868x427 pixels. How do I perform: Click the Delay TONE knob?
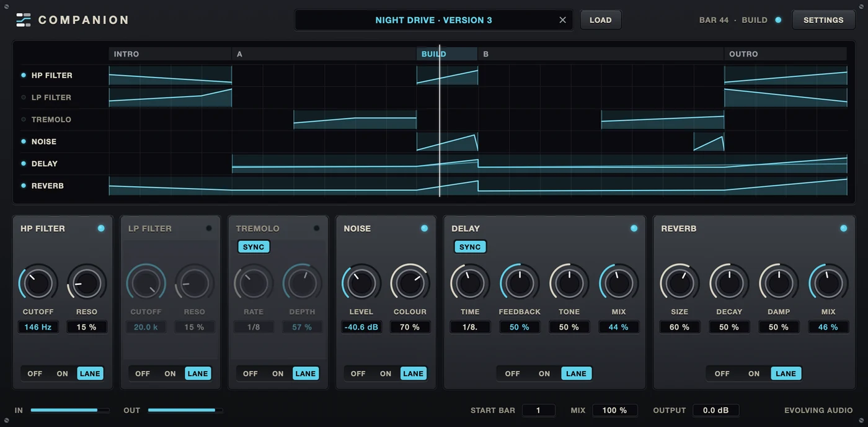569,284
